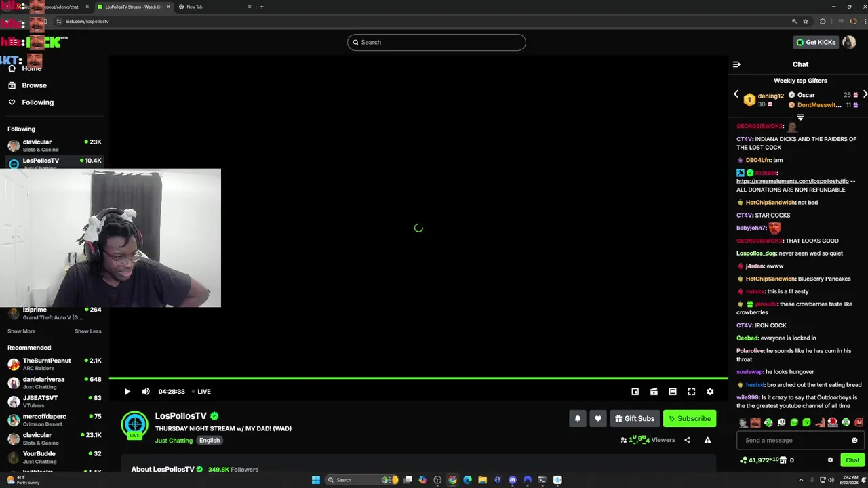Click the English language tag
The image size is (868, 488).
click(x=210, y=441)
